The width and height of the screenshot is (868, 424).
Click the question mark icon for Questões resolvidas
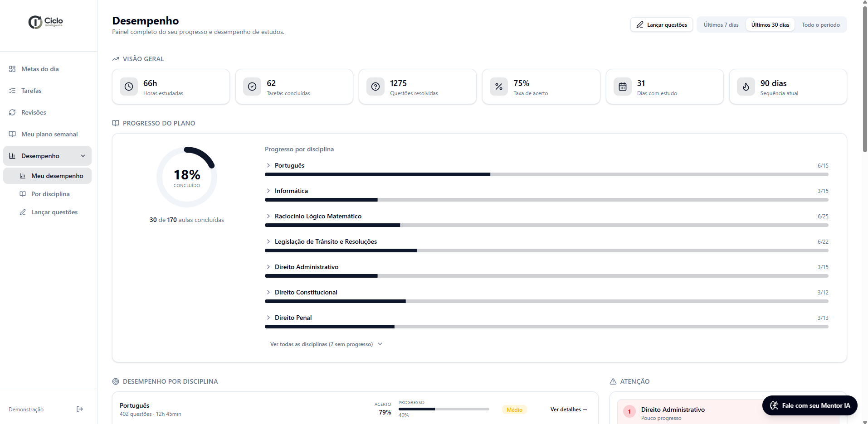(375, 87)
